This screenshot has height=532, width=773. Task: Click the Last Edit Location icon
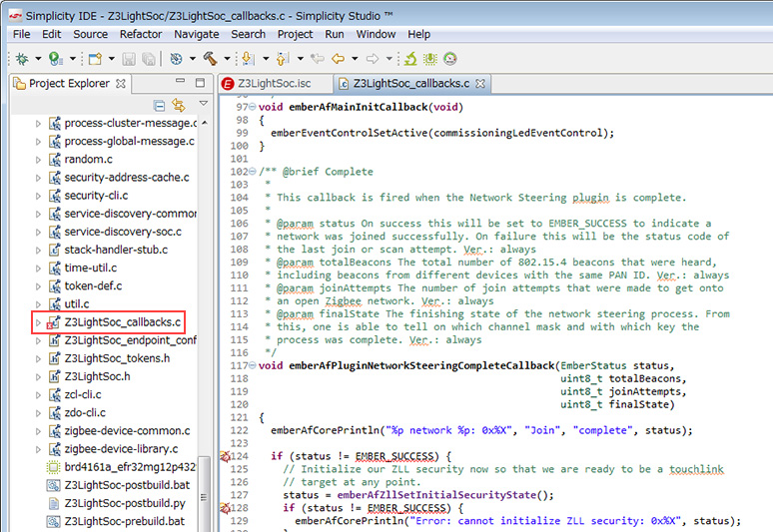click(x=317, y=59)
